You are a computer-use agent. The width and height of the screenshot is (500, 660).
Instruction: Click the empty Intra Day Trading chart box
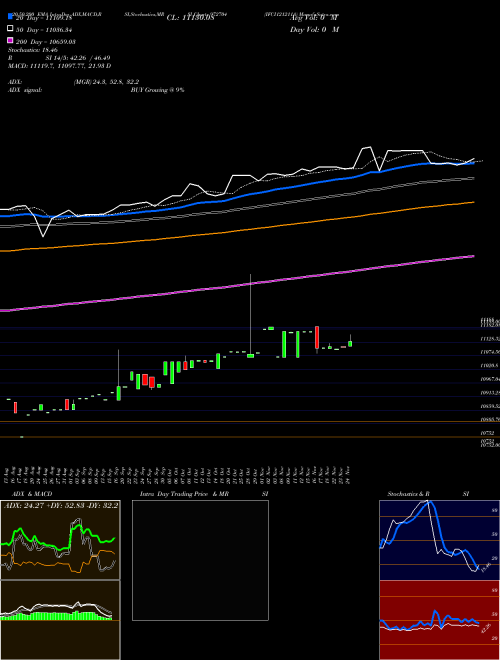pyautogui.click(x=200, y=560)
